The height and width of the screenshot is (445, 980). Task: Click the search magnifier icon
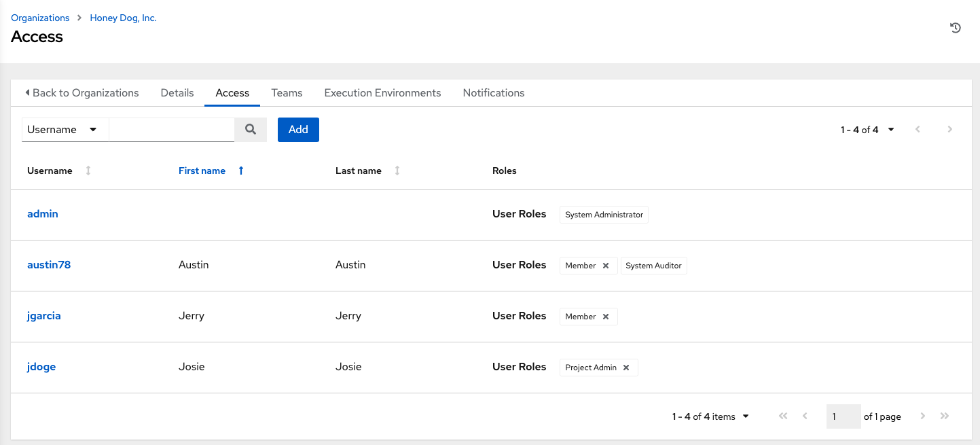tap(250, 129)
